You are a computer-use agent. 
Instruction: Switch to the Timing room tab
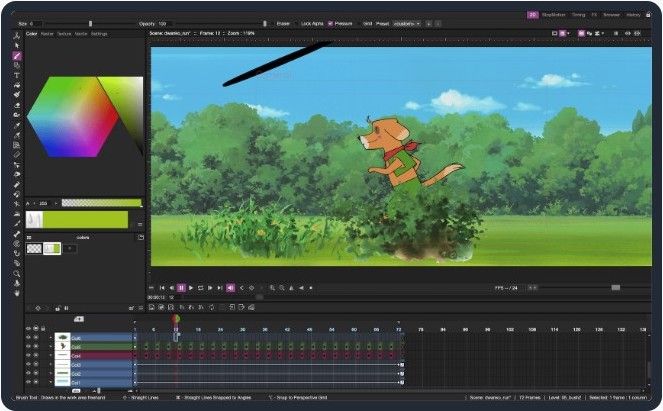[x=578, y=15]
